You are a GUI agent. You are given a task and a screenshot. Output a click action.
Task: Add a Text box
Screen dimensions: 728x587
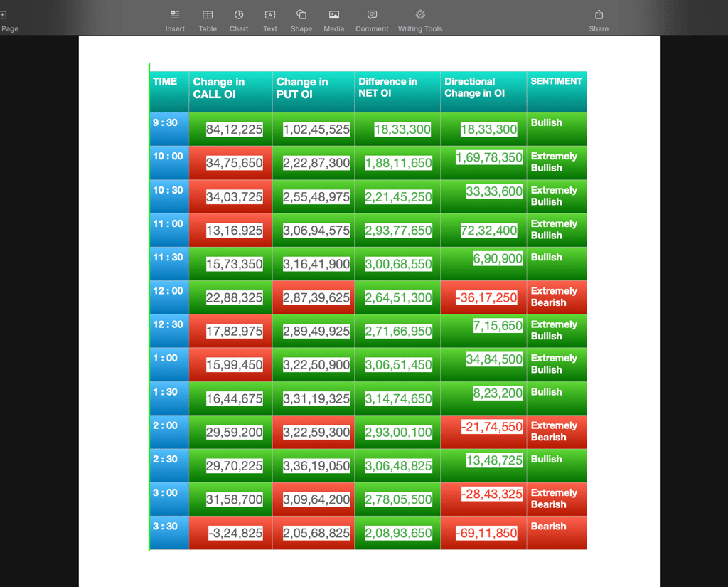coord(269,21)
